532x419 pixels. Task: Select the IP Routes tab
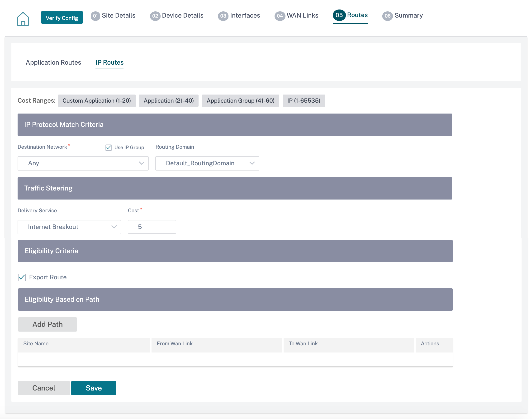click(x=109, y=62)
